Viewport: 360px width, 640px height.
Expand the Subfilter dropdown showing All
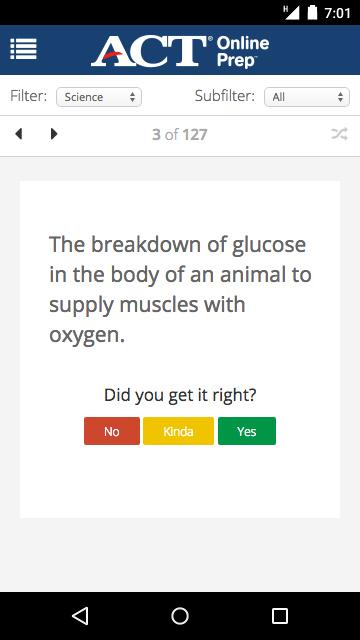pos(307,97)
